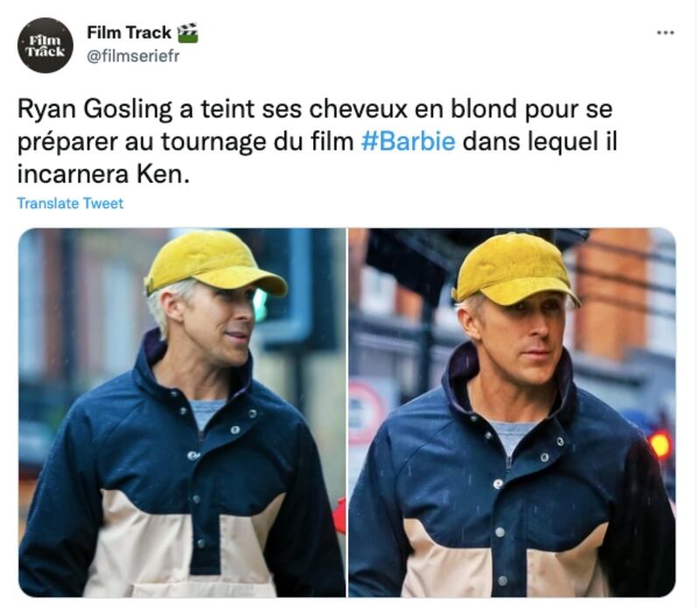The image size is (700, 609).
Task: Click the clapperboard emoji beside Film Track
Action: click(x=187, y=33)
